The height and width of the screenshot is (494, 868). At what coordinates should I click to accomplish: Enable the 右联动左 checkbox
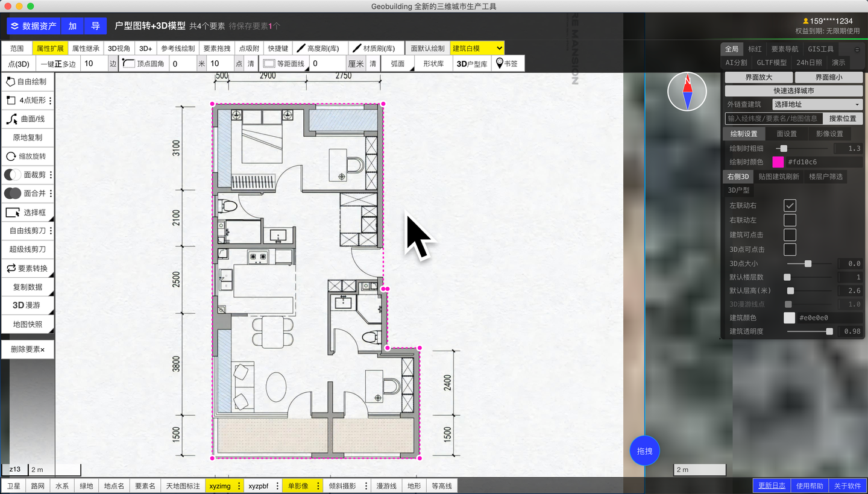point(790,220)
